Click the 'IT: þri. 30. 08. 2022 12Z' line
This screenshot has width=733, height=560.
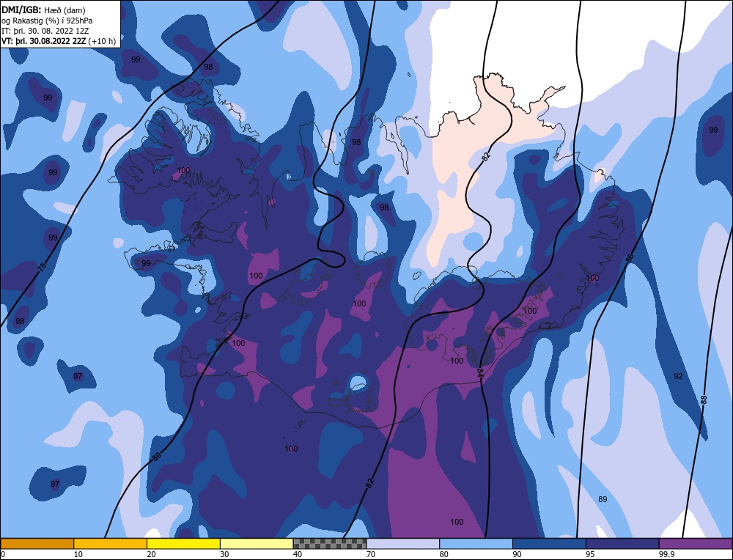click(45, 31)
